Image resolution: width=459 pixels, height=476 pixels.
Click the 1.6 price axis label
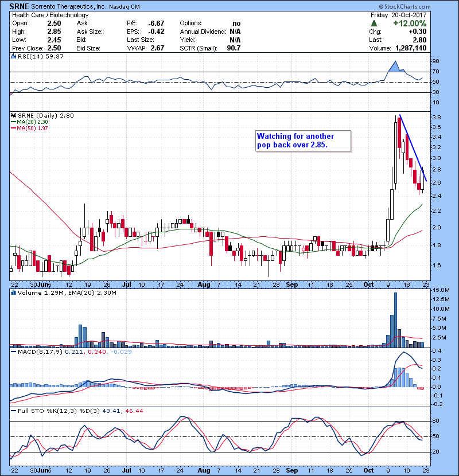click(437, 266)
